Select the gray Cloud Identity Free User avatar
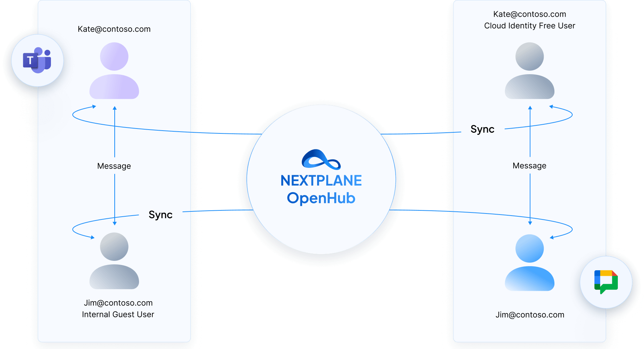 pyautogui.click(x=530, y=71)
